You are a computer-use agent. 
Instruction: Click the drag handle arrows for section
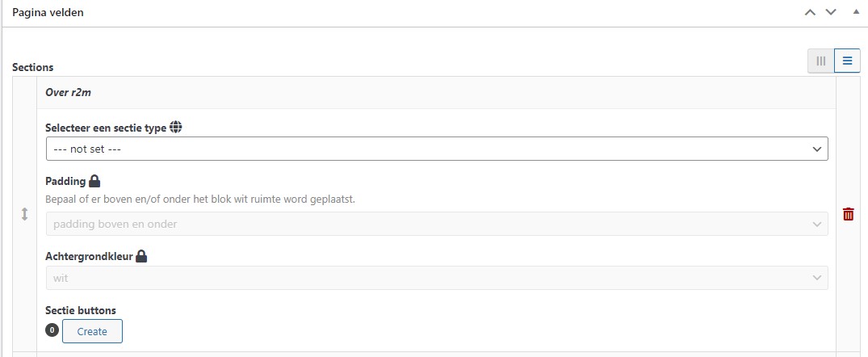click(24, 214)
